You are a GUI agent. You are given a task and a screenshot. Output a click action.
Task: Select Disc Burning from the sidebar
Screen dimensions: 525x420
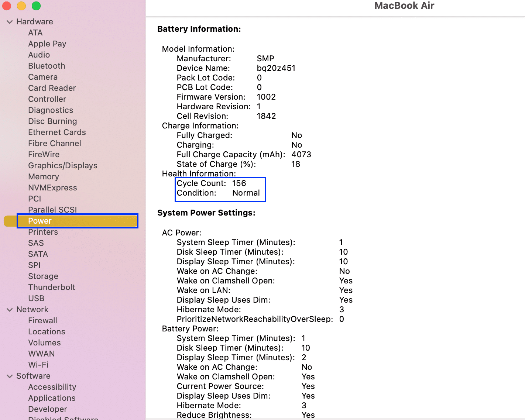(x=52, y=121)
